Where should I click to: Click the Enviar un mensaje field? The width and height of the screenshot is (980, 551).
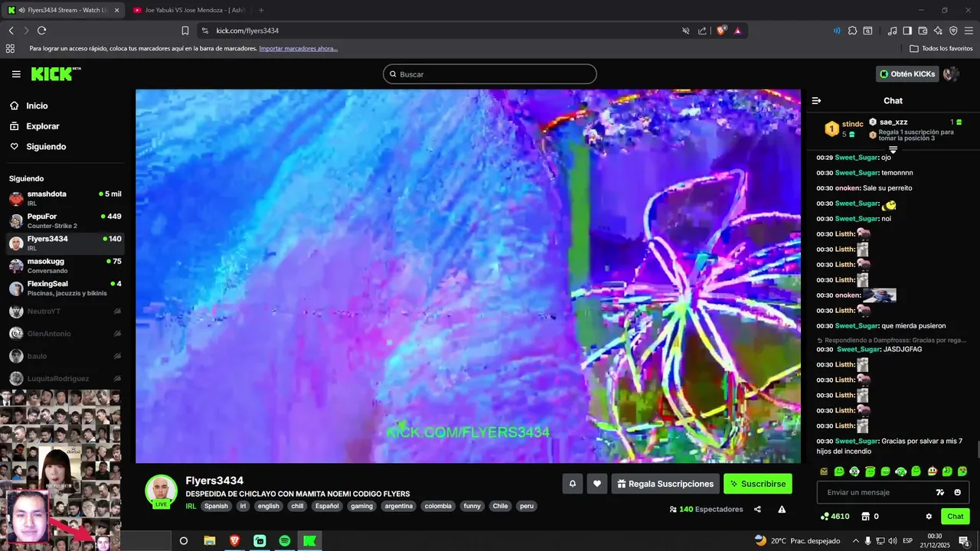point(877,492)
